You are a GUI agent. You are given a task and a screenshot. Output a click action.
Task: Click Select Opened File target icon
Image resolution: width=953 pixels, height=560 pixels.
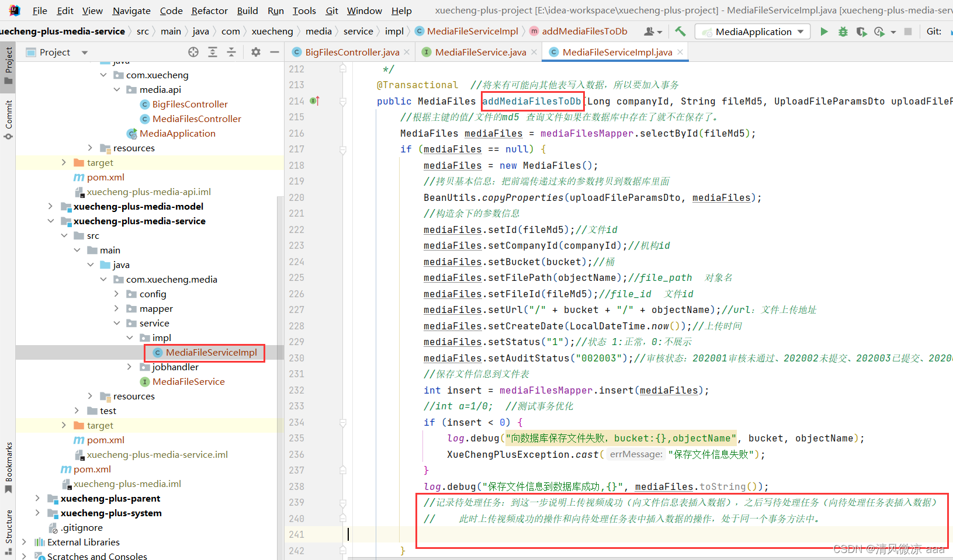click(193, 52)
